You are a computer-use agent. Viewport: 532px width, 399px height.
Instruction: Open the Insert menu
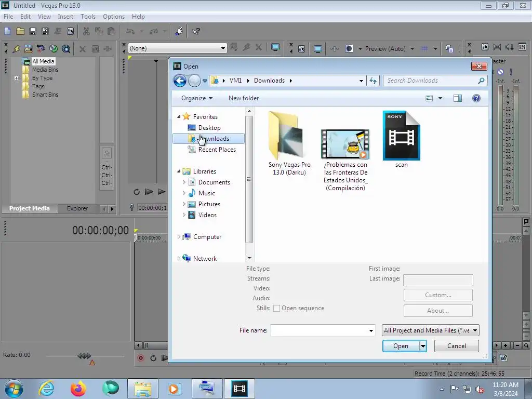(65, 17)
